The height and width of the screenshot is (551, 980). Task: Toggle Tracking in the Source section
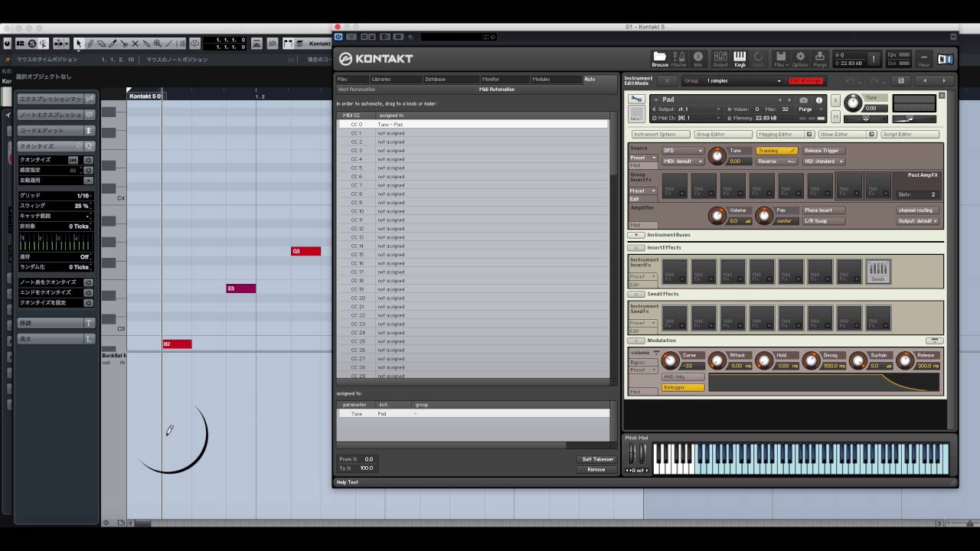click(x=776, y=151)
